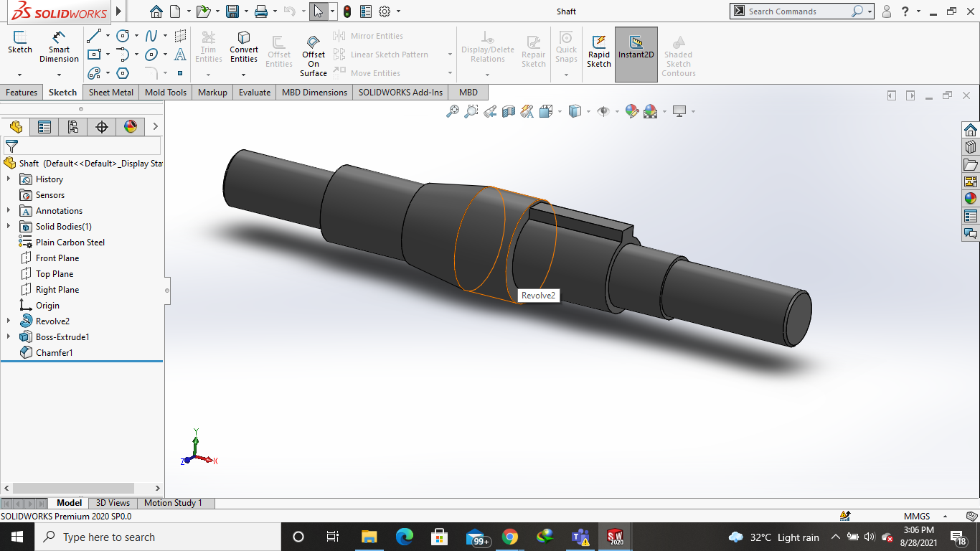The image size is (980, 551).
Task: Expand the Boss-Extrude1 feature node
Action: [x=9, y=337]
